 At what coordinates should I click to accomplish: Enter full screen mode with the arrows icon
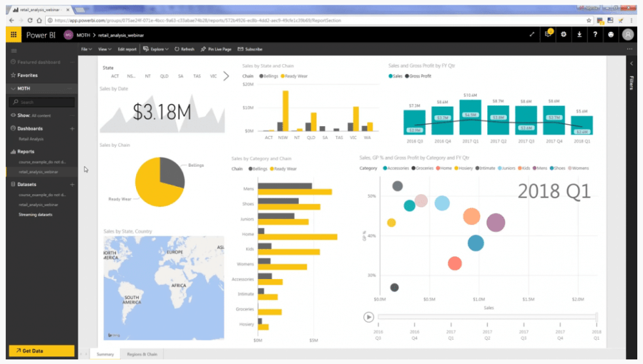(x=532, y=35)
